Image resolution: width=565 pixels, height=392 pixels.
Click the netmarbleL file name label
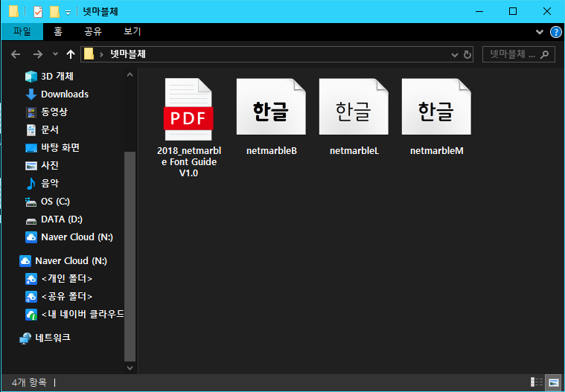click(354, 151)
